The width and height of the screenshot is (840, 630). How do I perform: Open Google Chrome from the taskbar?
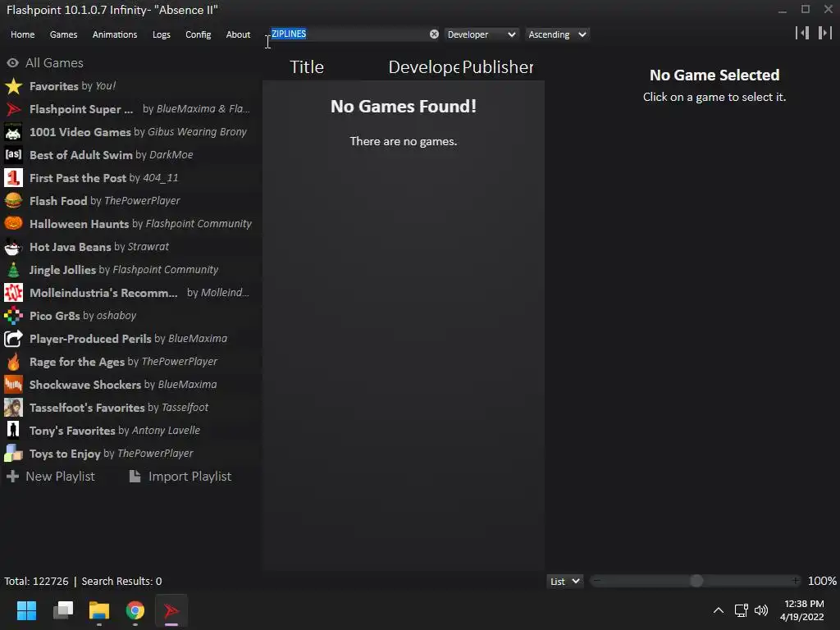click(x=135, y=610)
